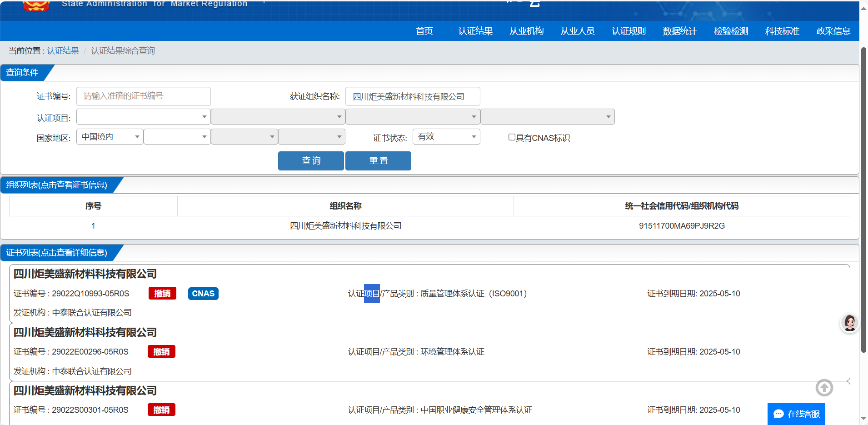Go to 首页 in the navigation bar

[x=424, y=31]
